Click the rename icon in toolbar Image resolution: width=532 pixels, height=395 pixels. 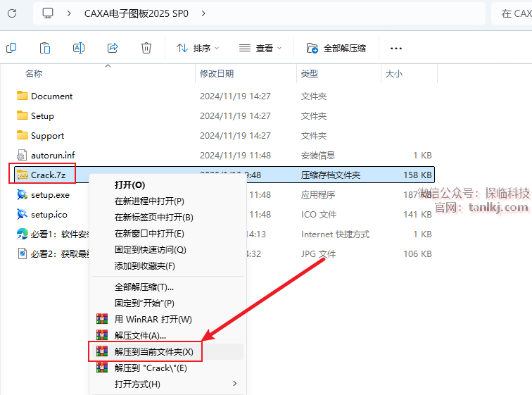tap(79, 48)
